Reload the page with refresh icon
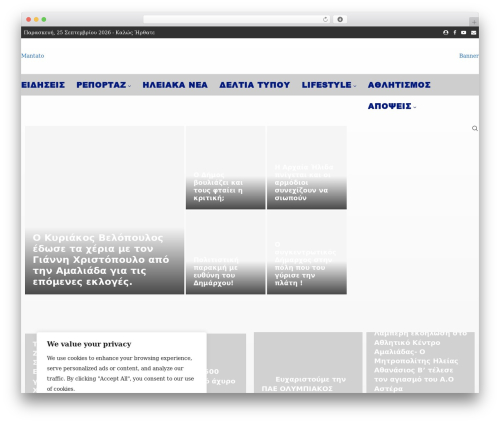This screenshot has height=423, width=500. pos(325,20)
